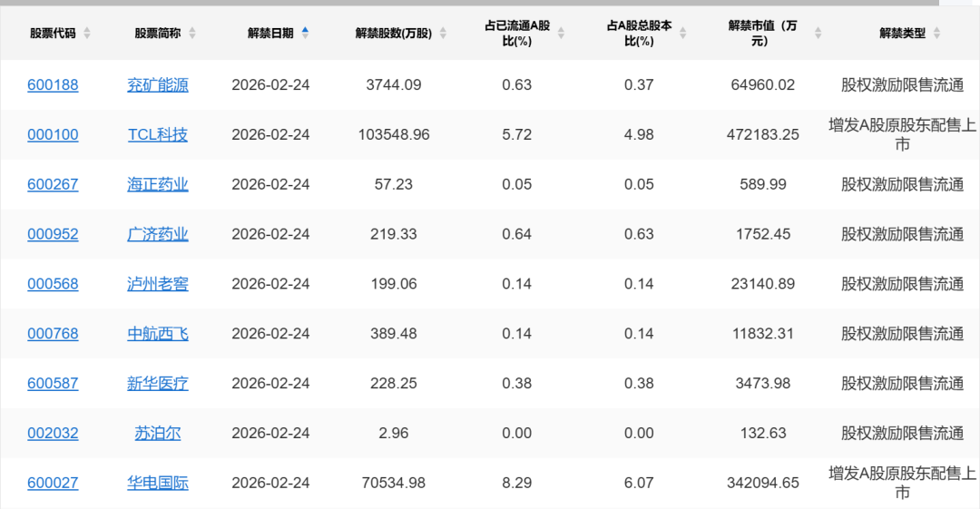Sort by 股票代码 column arrows
Screen dimensions: 980x509
click(87, 34)
